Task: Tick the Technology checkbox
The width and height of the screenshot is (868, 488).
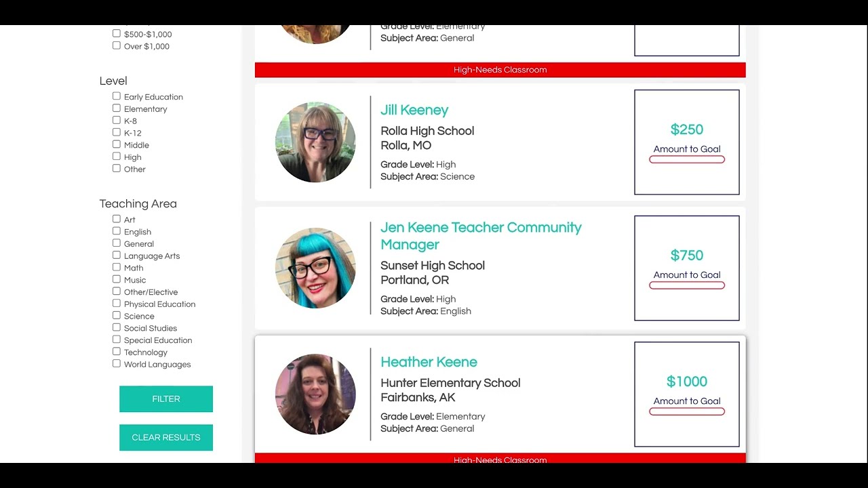Action: [117, 352]
